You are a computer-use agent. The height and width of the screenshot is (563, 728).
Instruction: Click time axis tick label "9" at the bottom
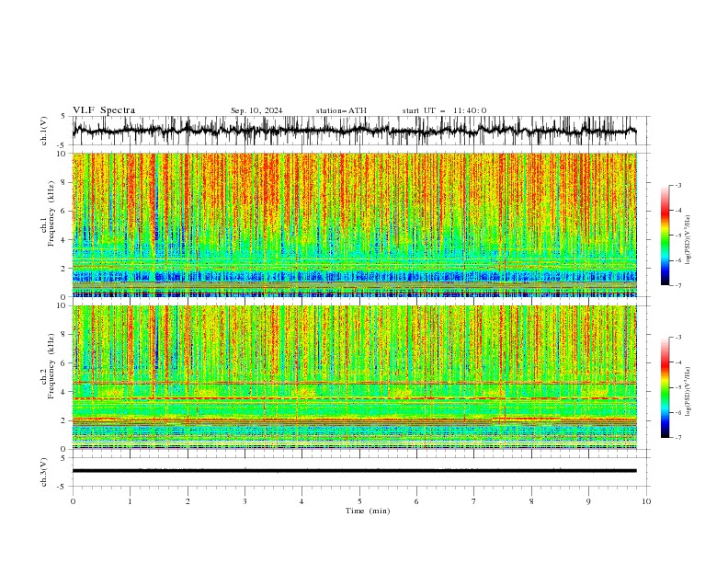588,501
